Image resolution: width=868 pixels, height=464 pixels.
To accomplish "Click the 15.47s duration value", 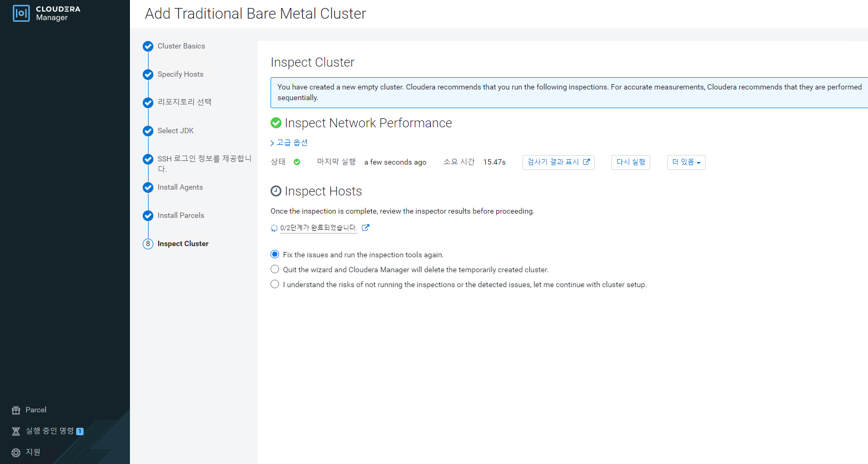I will point(494,162).
